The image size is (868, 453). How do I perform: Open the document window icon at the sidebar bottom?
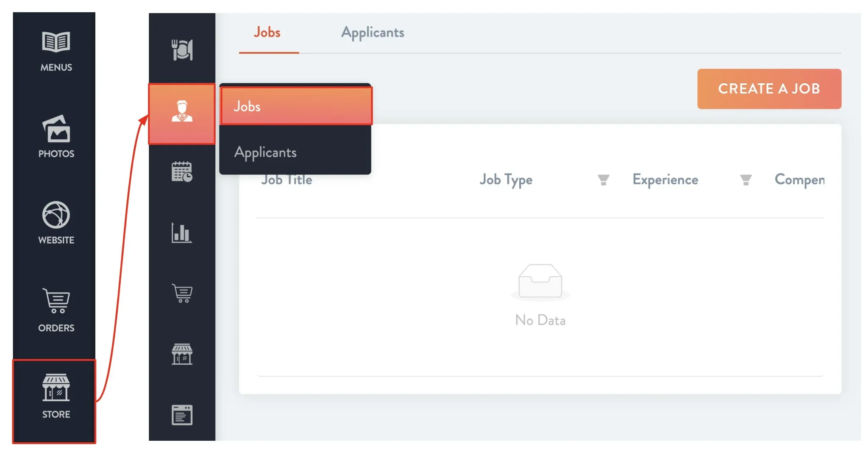(x=182, y=414)
